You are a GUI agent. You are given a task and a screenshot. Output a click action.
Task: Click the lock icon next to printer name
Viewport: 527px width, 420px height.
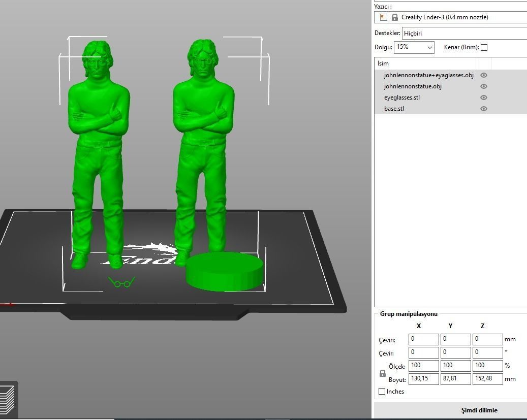(x=394, y=17)
